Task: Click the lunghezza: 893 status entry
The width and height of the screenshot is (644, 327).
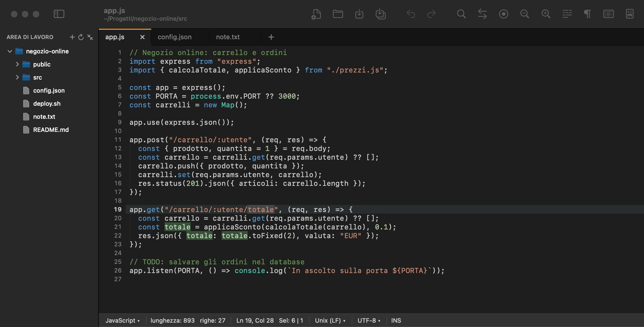Action: pyautogui.click(x=172, y=320)
